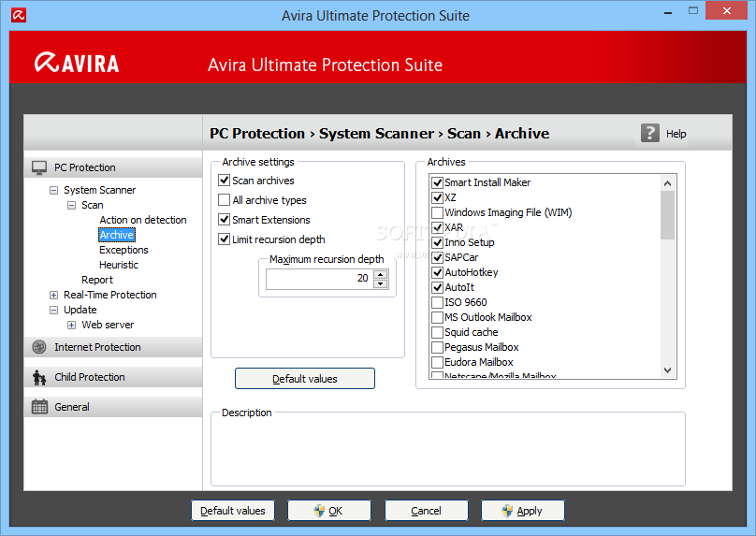Click the Archives list scrollbar thumb

667,215
